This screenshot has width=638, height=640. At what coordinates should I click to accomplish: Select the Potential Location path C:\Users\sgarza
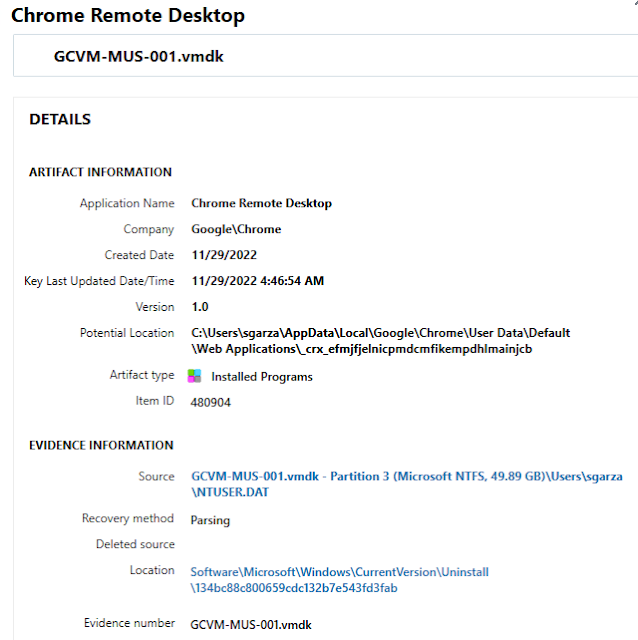point(380,341)
